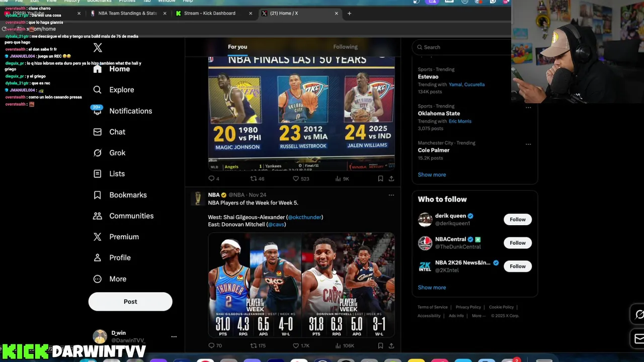Open Estevao trending topic

click(x=428, y=76)
